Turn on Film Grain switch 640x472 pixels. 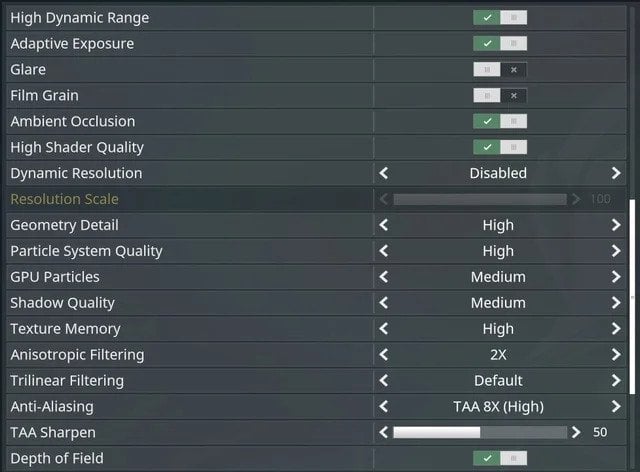point(499,96)
